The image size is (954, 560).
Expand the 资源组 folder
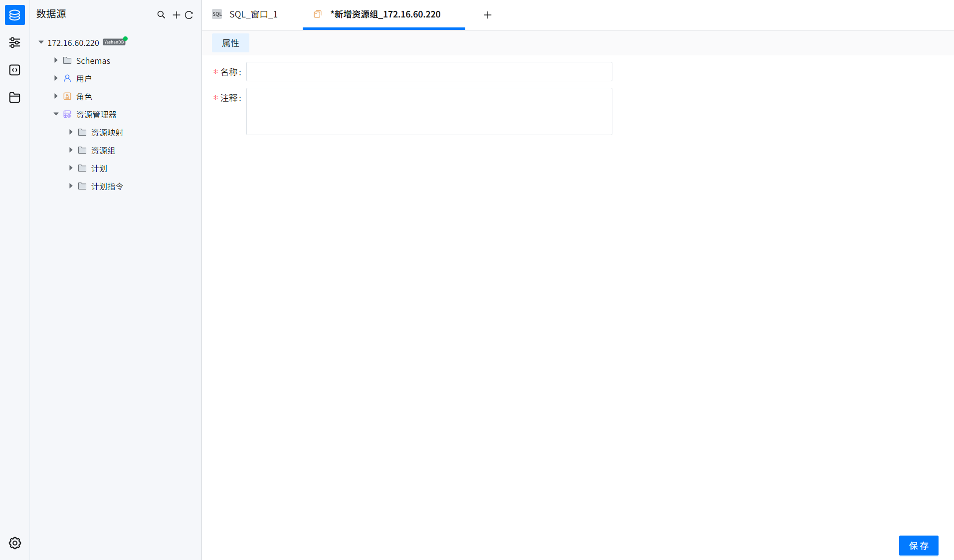(x=71, y=150)
